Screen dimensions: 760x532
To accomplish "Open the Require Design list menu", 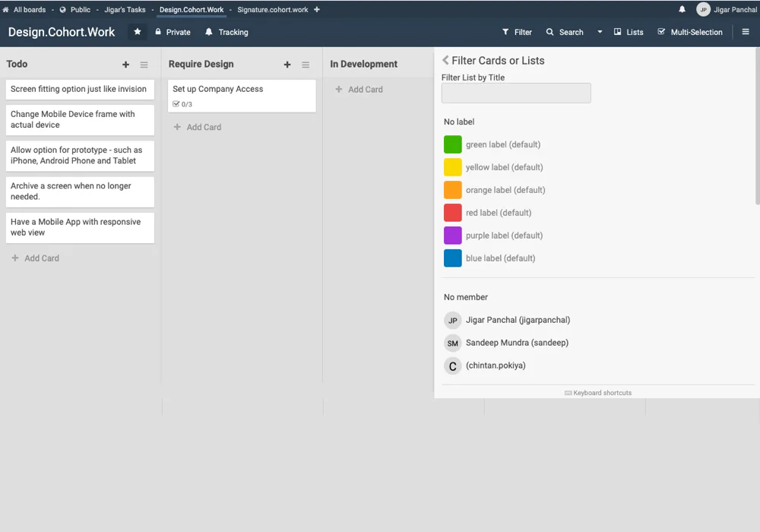I will [x=306, y=65].
